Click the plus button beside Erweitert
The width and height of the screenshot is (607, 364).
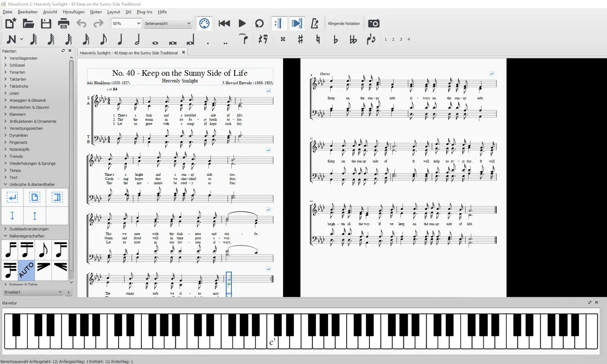[68, 292]
